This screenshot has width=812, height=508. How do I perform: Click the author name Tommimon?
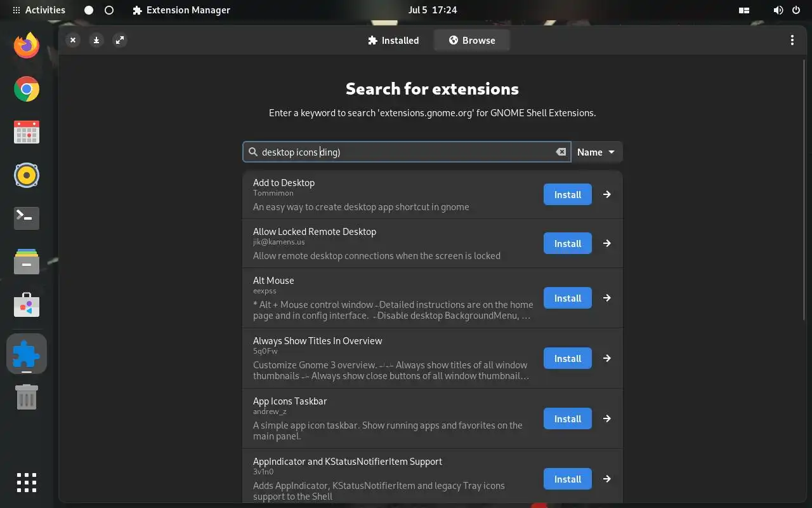pyautogui.click(x=273, y=193)
